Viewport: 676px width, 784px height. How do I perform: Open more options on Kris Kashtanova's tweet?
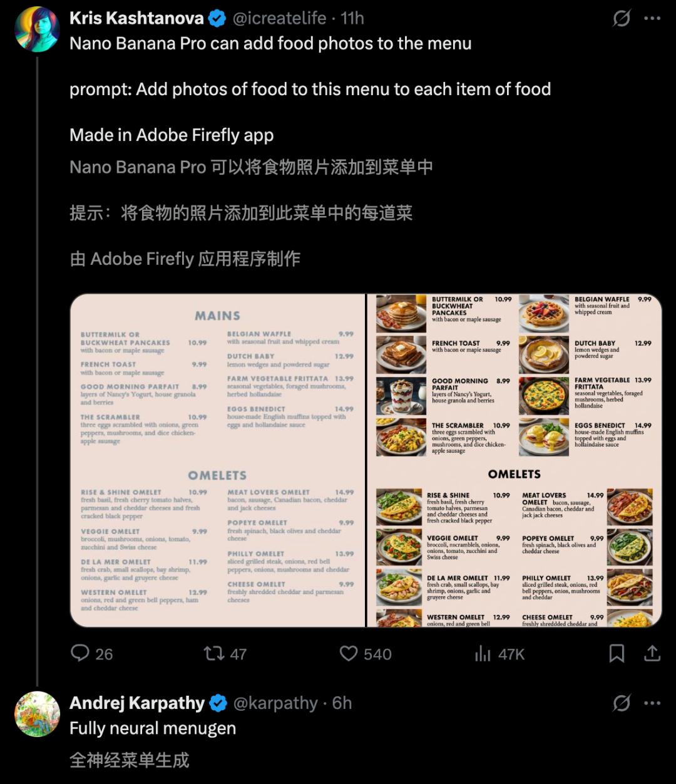click(x=652, y=19)
